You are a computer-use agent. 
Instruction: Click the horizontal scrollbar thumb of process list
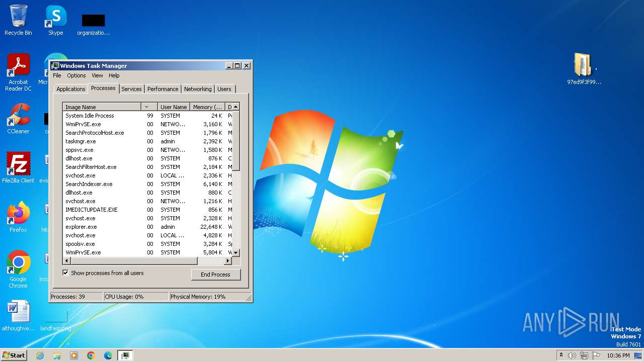click(x=133, y=261)
